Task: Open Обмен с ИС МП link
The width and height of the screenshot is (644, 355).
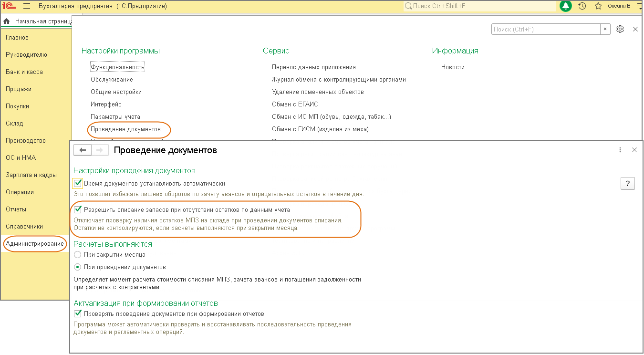Action: [x=332, y=117]
